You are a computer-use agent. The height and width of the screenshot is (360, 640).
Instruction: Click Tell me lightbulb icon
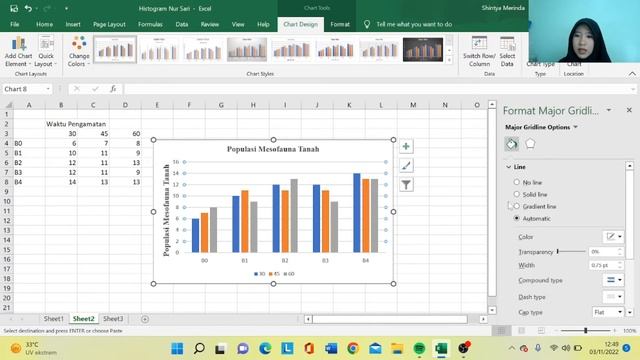click(367, 24)
